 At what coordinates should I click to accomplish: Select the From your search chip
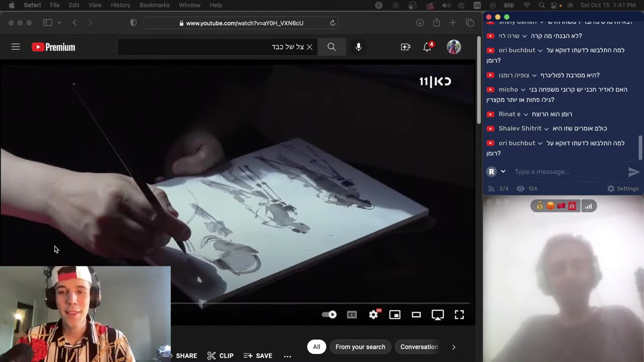click(x=360, y=347)
